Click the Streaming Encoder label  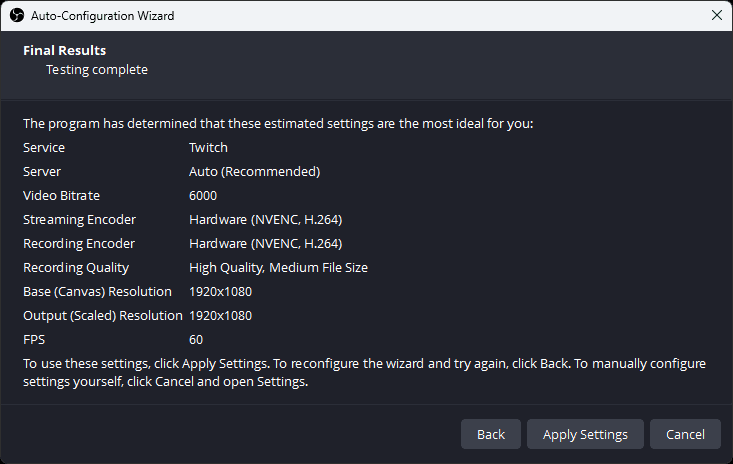pyautogui.click(x=79, y=219)
